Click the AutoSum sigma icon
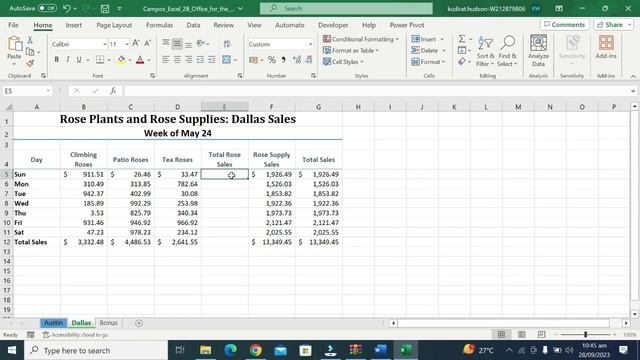The height and width of the screenshot is (360, 640). click(x=462, y=39)
